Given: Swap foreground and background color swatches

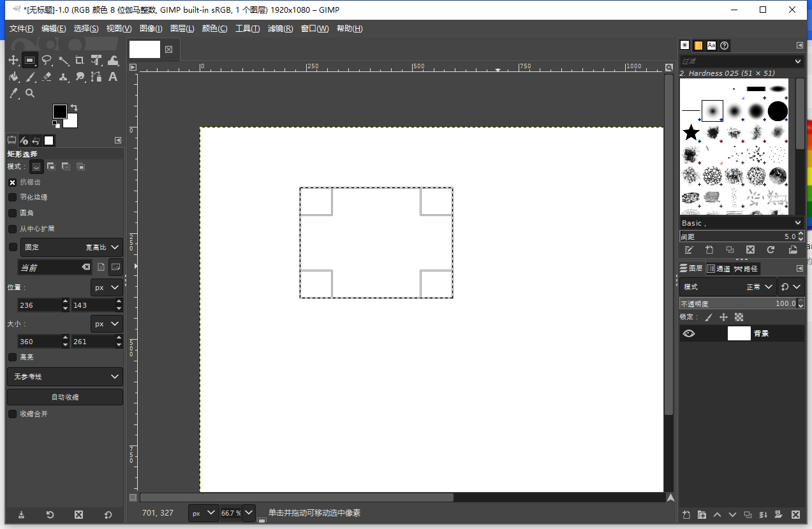Looking at the screenshot, I should coord(75,107).
